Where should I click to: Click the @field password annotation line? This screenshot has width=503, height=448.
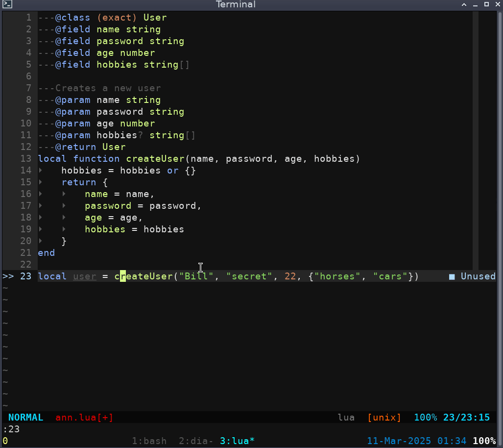coord(111,41)
